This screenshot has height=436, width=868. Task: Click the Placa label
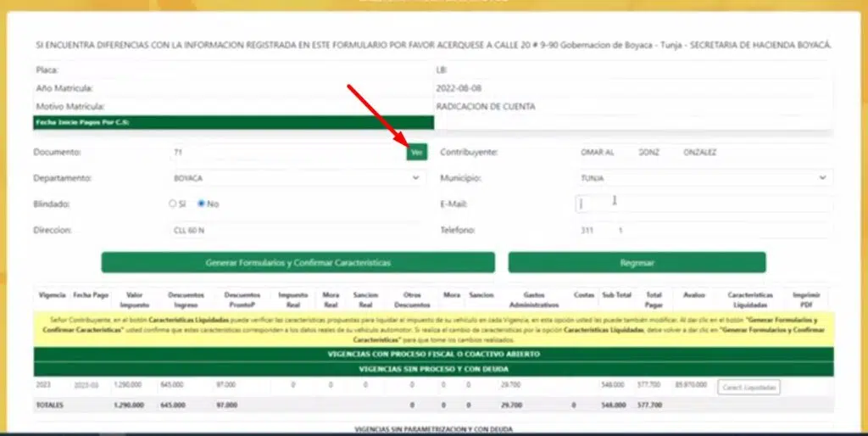coord(47,70)
